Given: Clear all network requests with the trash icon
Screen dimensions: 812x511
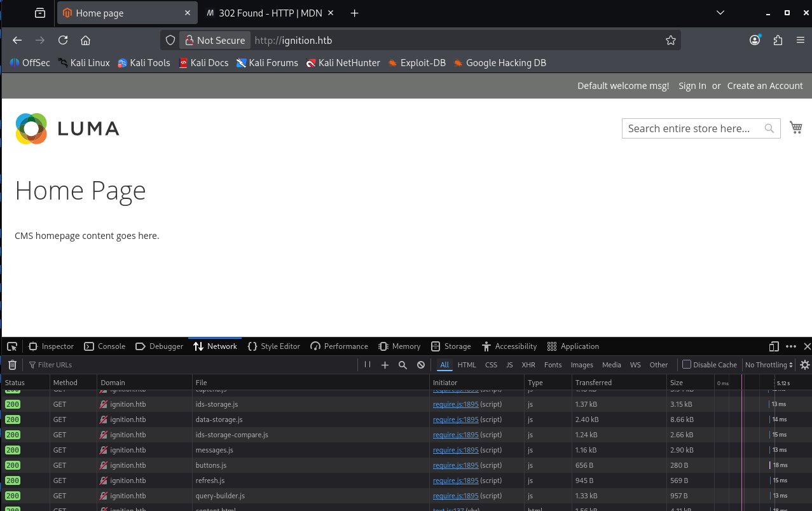Looking at the screenshot, I should click(x=11, y=364).
